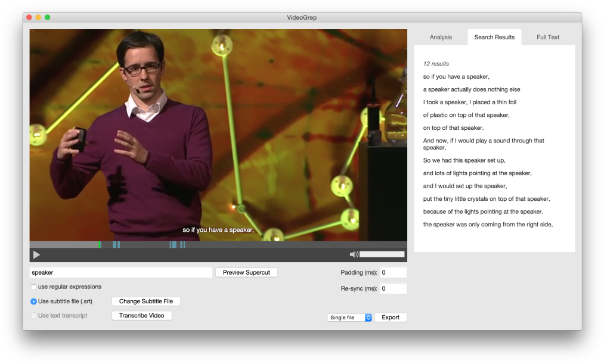Click the search field containing 'speaker'
Screen dimensions: 604x364
point(121,272)
